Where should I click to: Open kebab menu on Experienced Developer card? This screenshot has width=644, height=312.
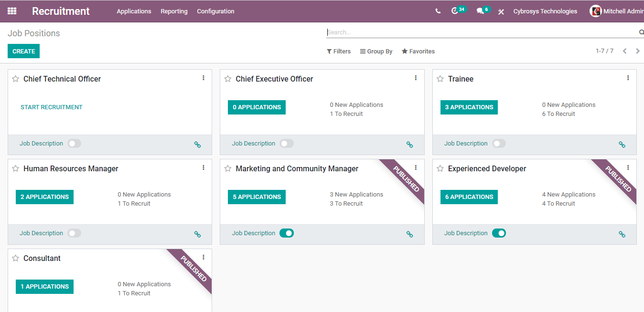point(628,167)
